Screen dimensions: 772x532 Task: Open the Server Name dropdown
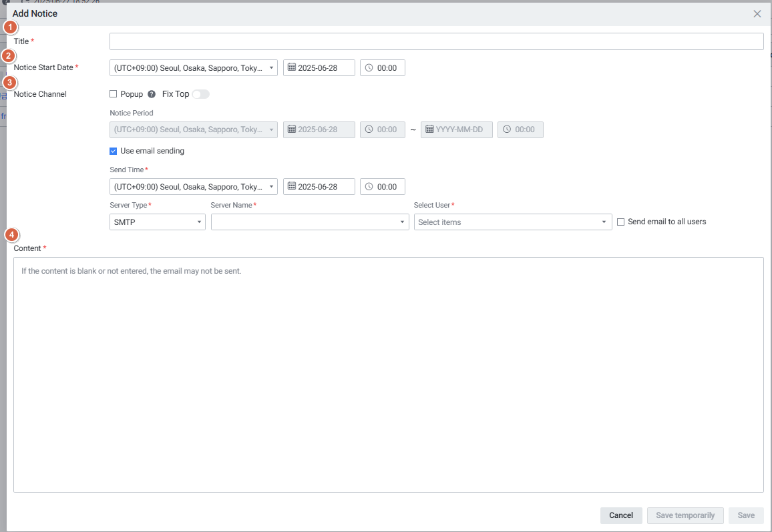309,222
